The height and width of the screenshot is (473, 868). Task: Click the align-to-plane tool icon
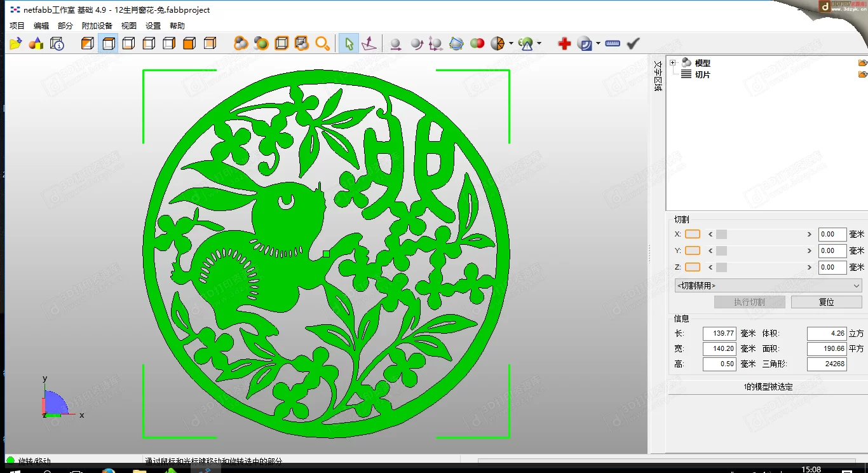click(x=369, y=43)
